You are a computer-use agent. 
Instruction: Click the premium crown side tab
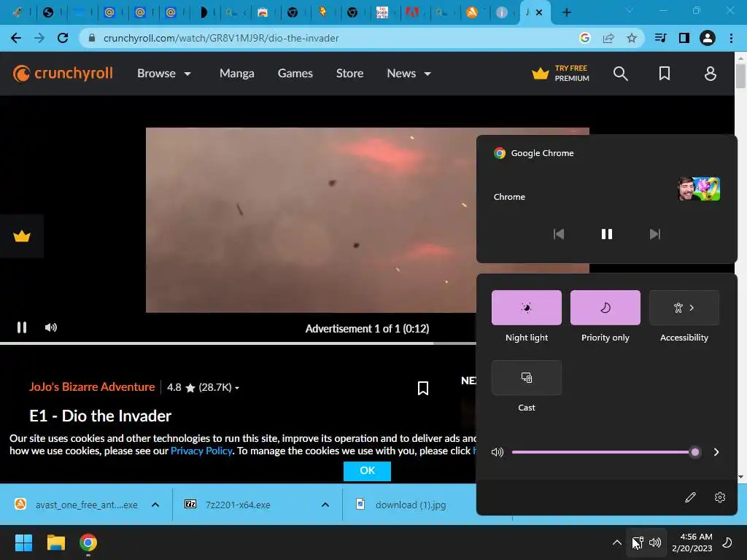(x=22, y=236)
